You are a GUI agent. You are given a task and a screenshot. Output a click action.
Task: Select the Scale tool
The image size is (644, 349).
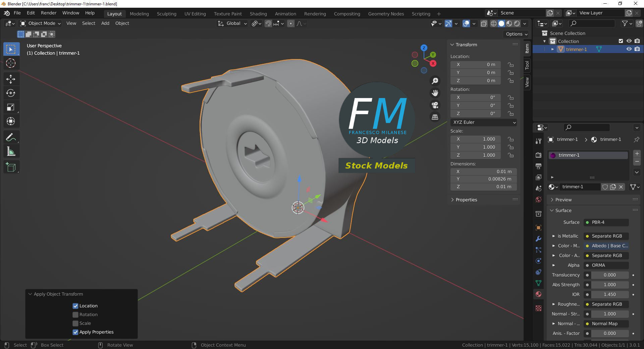[x=11, y=107]
